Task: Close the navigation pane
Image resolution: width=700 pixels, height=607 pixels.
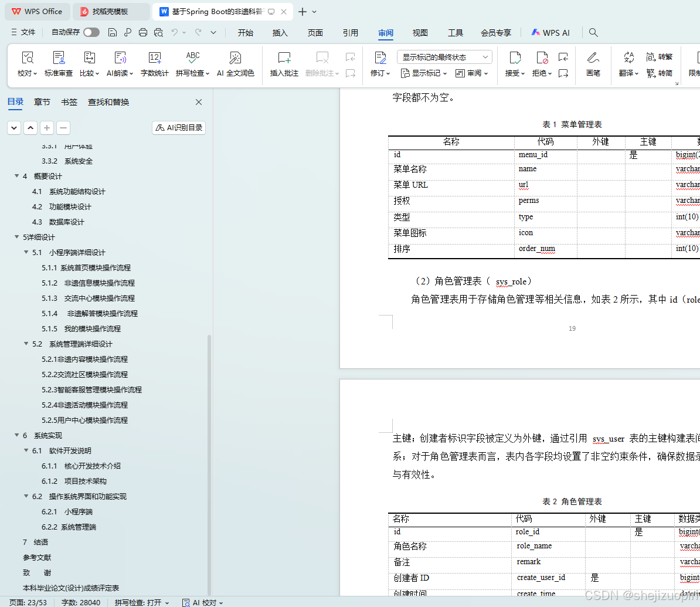Action: 199,102
